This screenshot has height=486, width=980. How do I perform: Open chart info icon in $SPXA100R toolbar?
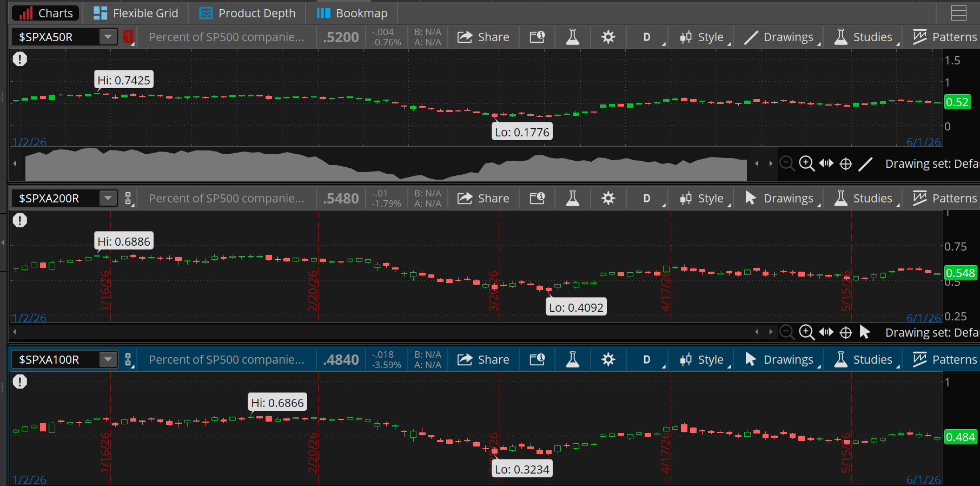[537, 359]
